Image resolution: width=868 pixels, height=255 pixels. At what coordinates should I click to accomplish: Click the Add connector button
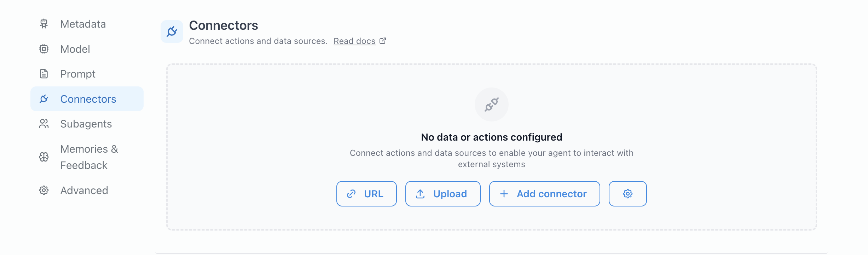click(544, 194)
